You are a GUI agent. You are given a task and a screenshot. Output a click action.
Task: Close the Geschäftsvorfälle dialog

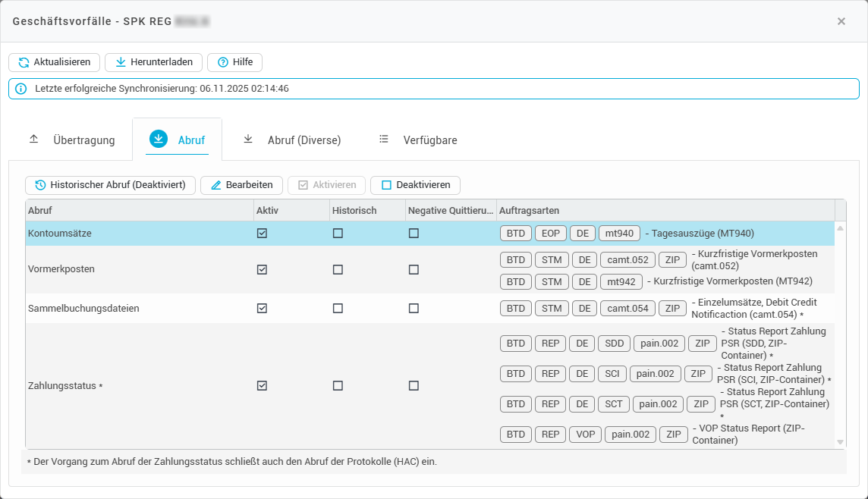tap(841, 21)
